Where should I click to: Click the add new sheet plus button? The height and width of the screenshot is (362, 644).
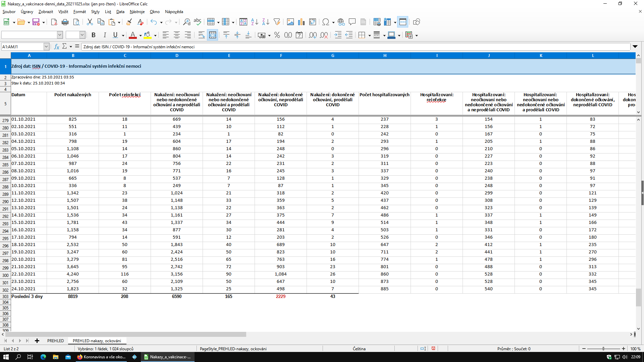(x=37, y=341)
